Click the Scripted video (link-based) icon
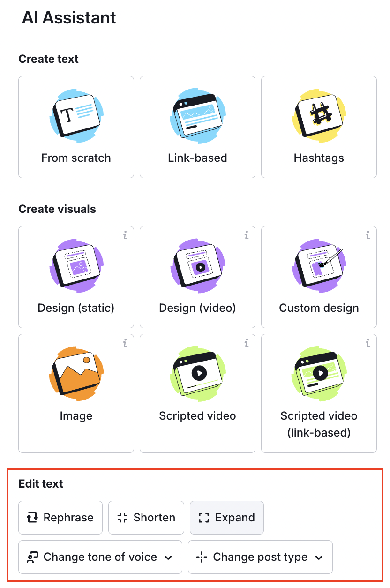 [x=319, y=373]
